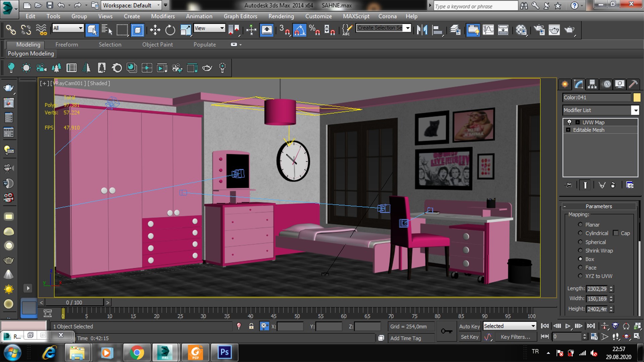The width and height of the screenshot is (644, 362).
Task: Open the Utilities hammer panel tab
Action: pyautogui.click(x=633, y=84)
